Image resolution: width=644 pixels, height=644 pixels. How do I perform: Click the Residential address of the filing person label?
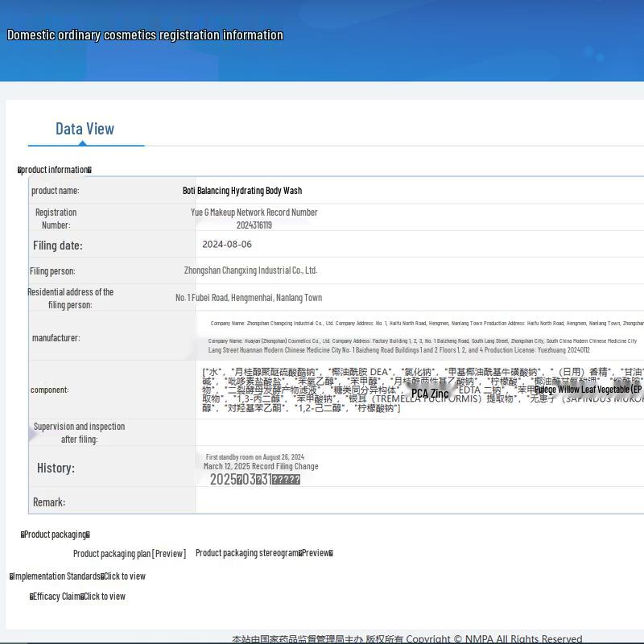tap(70, 299)
